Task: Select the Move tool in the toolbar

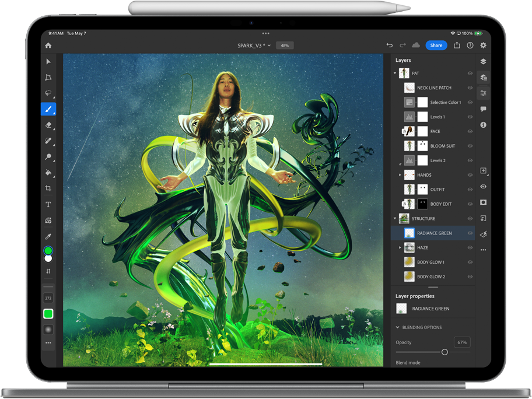Action: coord(48,62)
